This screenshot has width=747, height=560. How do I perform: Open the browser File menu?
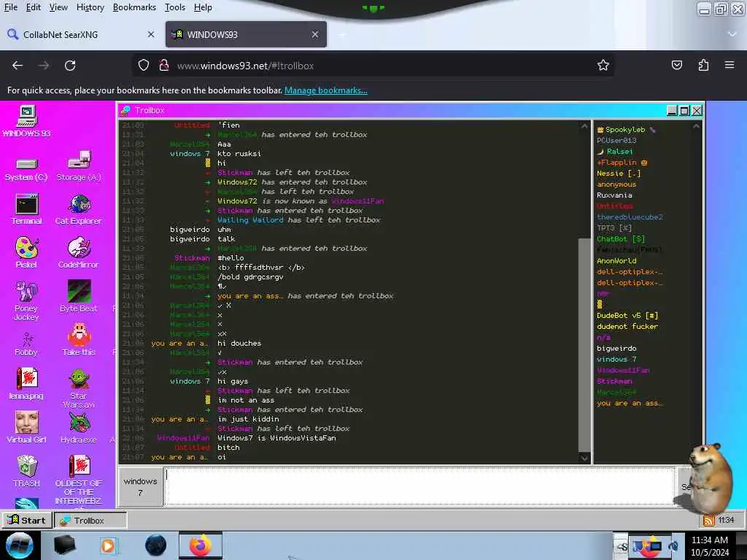pos(10,7)
